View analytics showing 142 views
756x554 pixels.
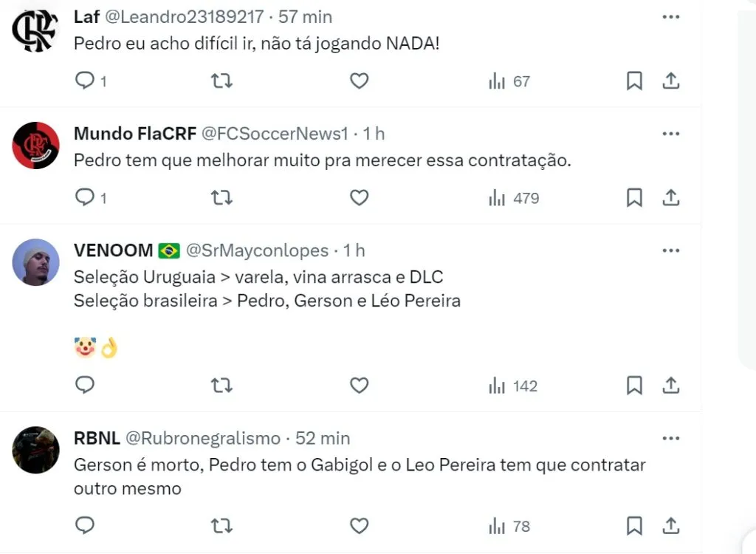[x=514, y=386]
